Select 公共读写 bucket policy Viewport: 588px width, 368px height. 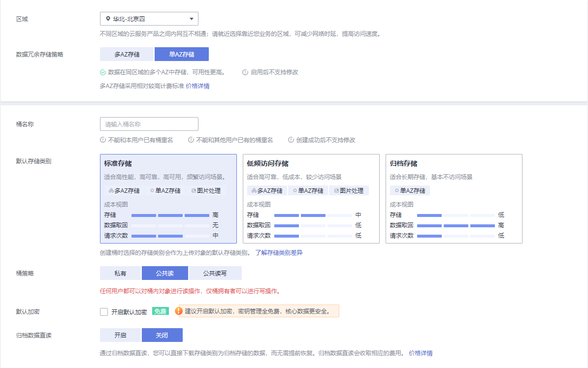215,273
